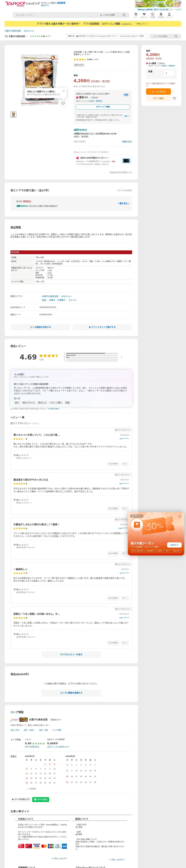
Task: Go to the おせんべい breadcrumb
Action: (29, 31)
